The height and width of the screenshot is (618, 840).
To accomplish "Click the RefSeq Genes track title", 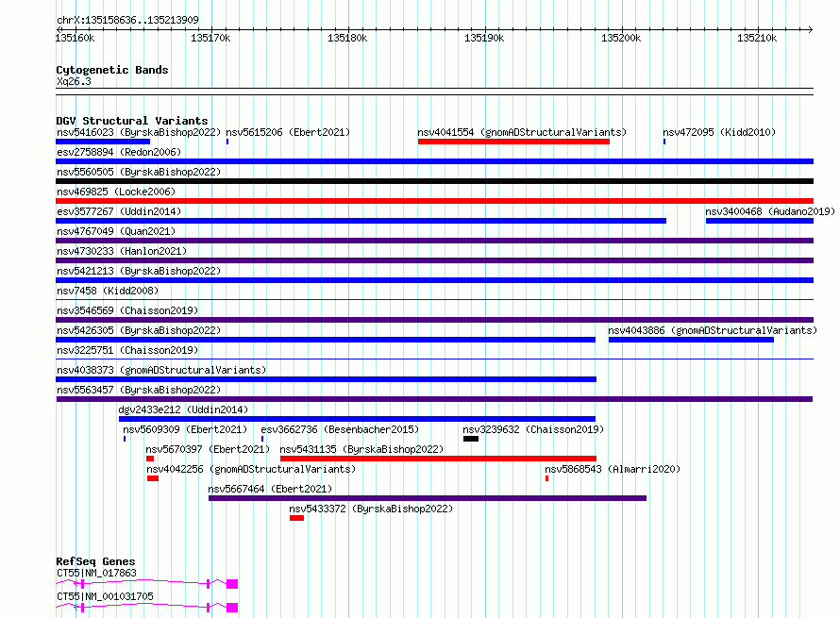I will (x=95, y=561).
